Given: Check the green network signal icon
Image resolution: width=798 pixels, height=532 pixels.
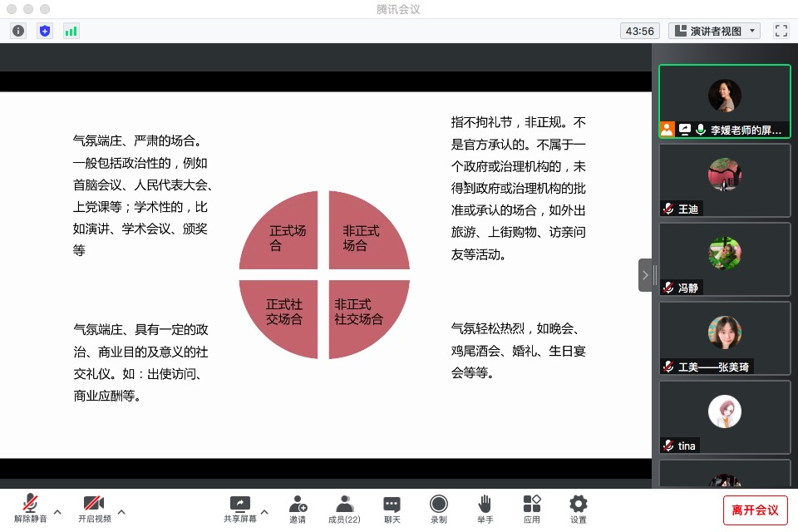Looking at the screenshot, I should [71, 31].
